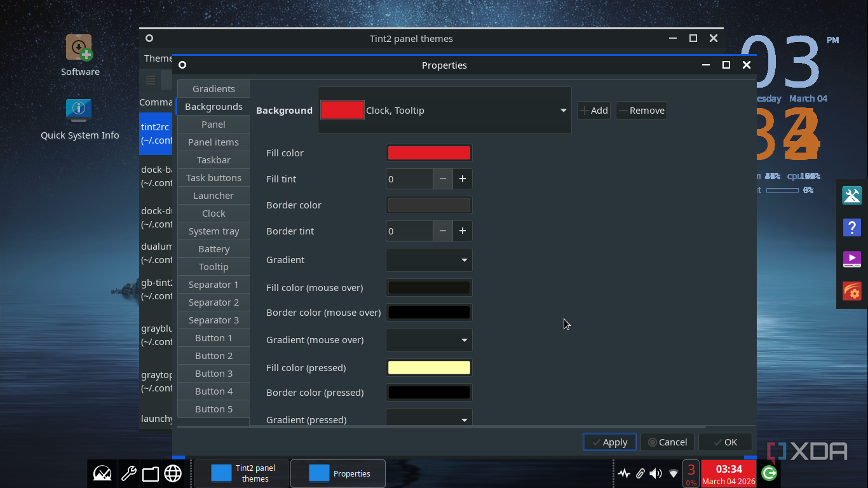Screen dimensions: 868x488
Task: Open the Battery tab
Action: click(x=214, y=249)
